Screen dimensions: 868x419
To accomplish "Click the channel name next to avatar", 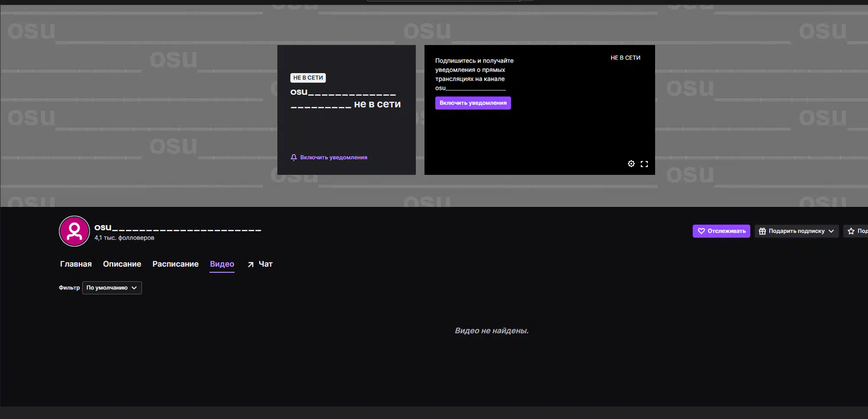I will click(x=178, y=227).
